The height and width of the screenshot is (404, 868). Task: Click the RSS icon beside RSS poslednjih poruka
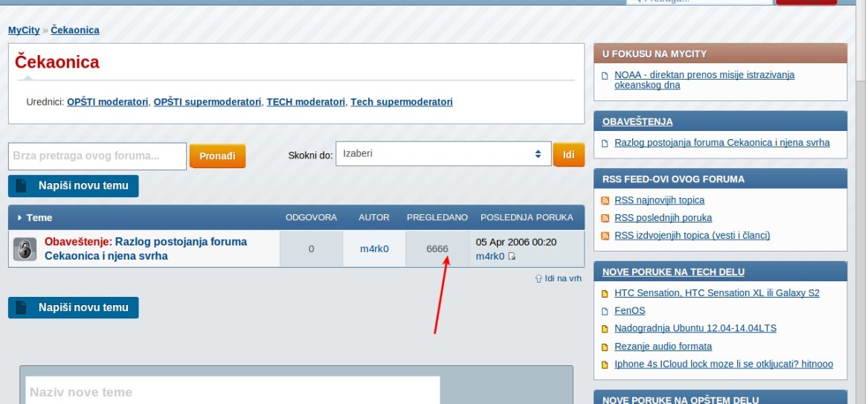tap(605, 218)
